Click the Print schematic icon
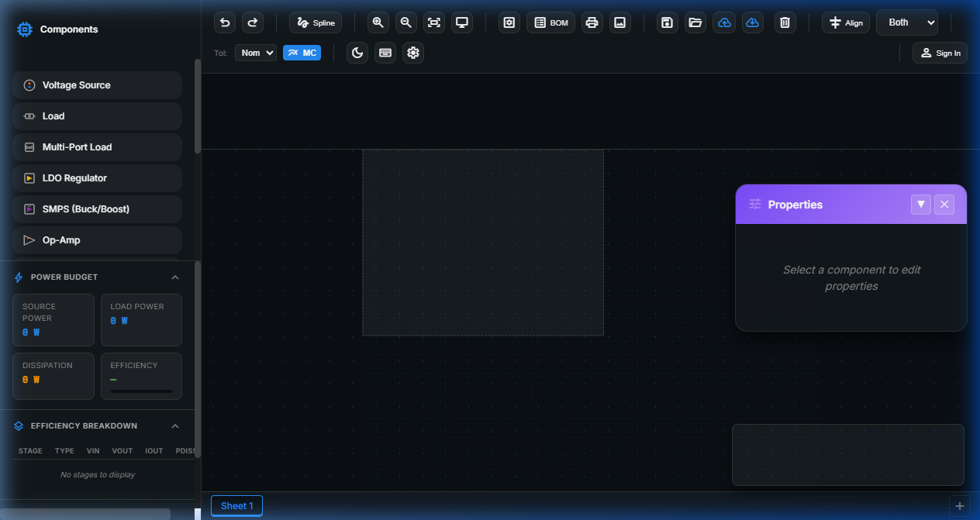 [592, 22]
